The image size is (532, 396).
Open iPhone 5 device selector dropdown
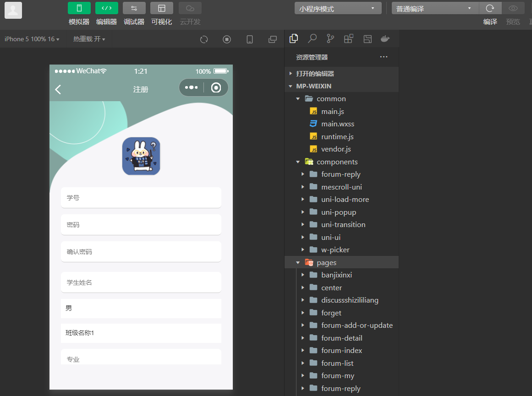coord(32,39)
